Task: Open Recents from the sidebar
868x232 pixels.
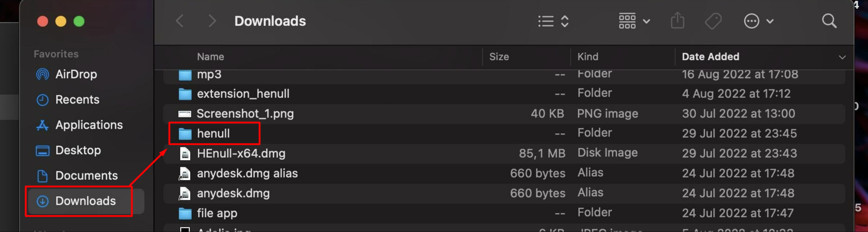Action: pyautogui.click(x=77, y=100)
